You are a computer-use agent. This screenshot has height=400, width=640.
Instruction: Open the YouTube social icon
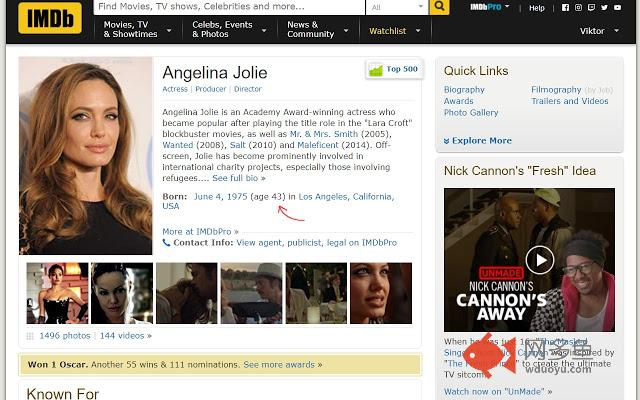coord(618,7)
